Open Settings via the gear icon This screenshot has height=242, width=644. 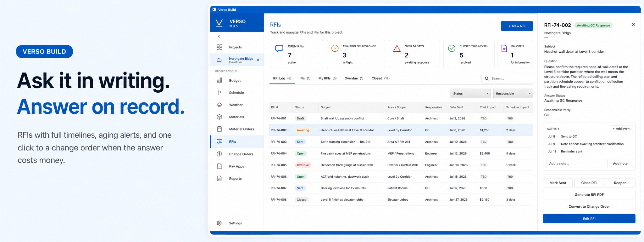click(x=219, y=223)
